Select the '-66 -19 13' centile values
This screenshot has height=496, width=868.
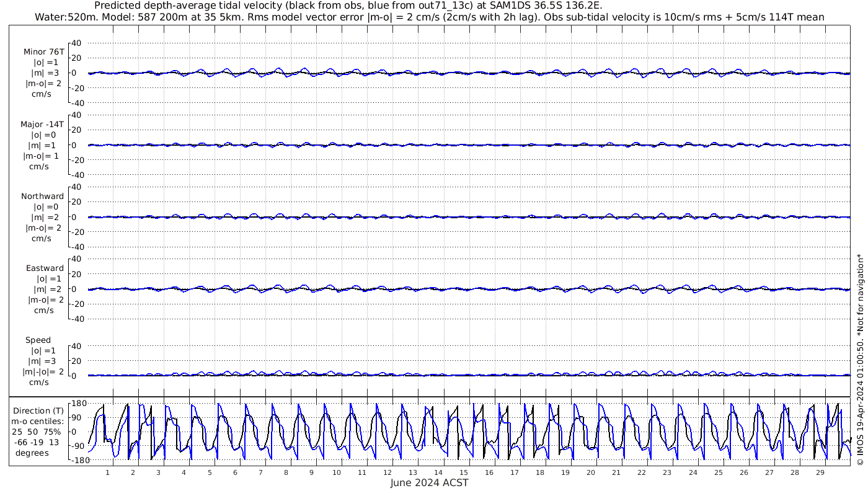coord(37,442)
